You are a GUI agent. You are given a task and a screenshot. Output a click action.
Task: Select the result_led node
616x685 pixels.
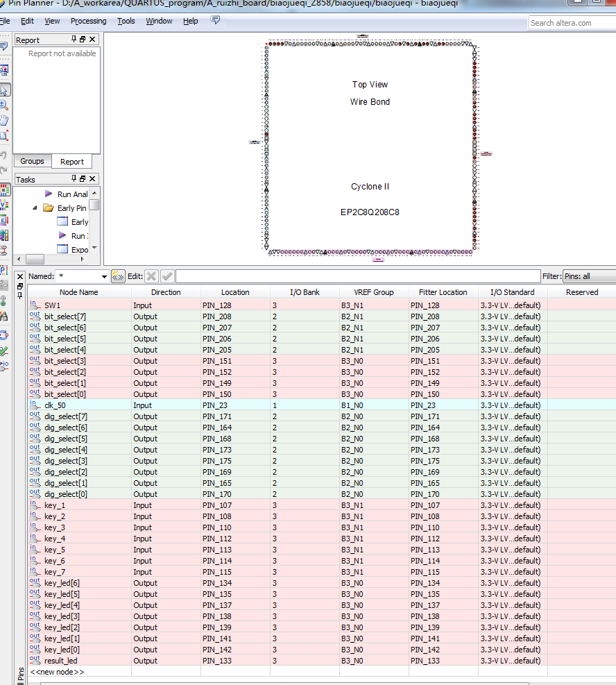point(60,661)
